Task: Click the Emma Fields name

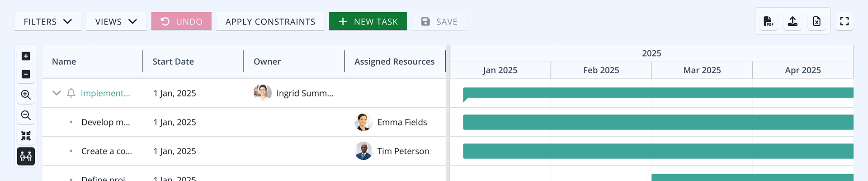Action: tap(402, 122)
